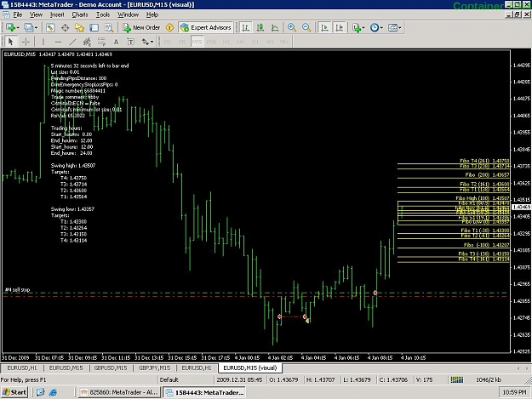Select the H4 timeframe button
The image size is (532, 399).
point(241,42)
